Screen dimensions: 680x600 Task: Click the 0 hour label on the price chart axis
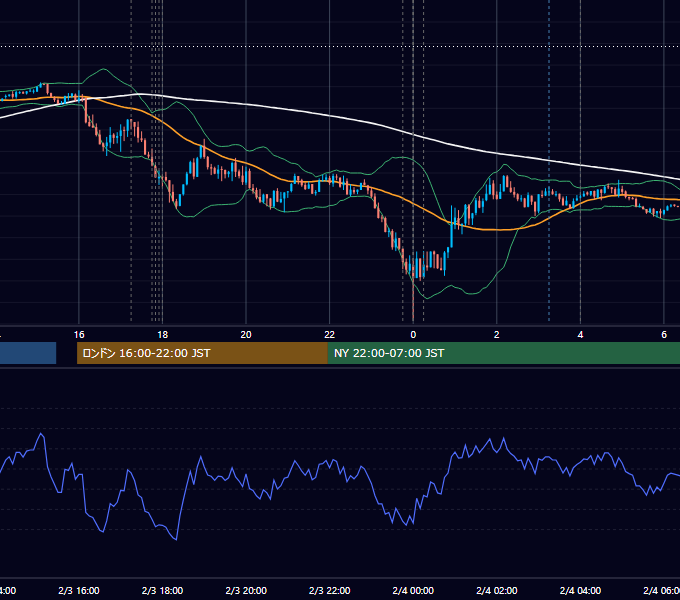click(x=413, y=335)
